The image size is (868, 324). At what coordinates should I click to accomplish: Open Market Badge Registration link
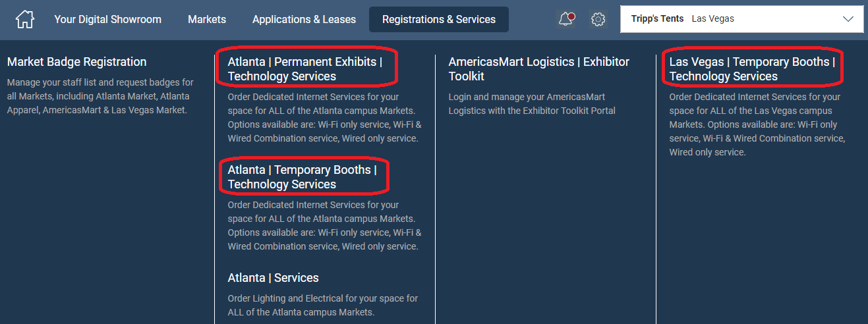(x=76, y=62)
